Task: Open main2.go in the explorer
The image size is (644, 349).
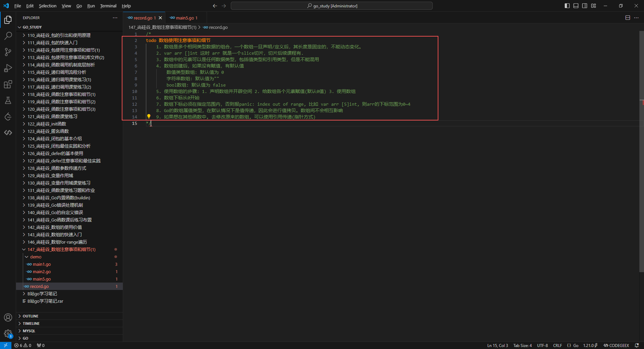Action: pos(69,271)
